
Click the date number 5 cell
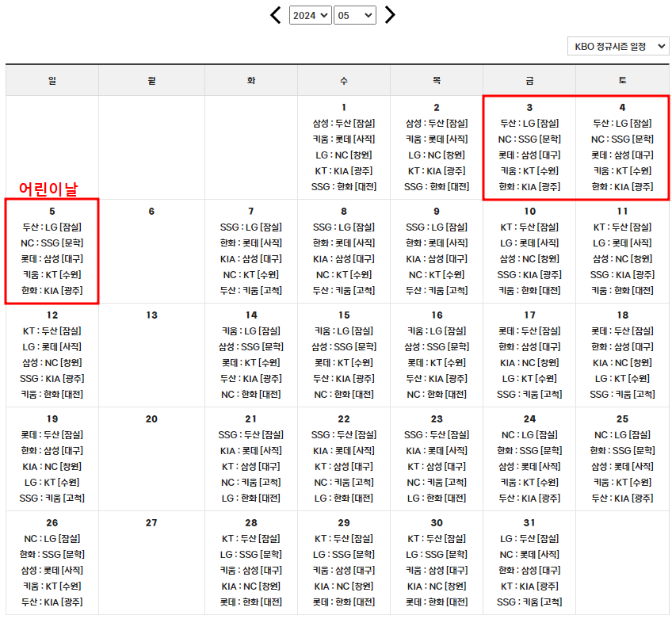coord(52,211)
